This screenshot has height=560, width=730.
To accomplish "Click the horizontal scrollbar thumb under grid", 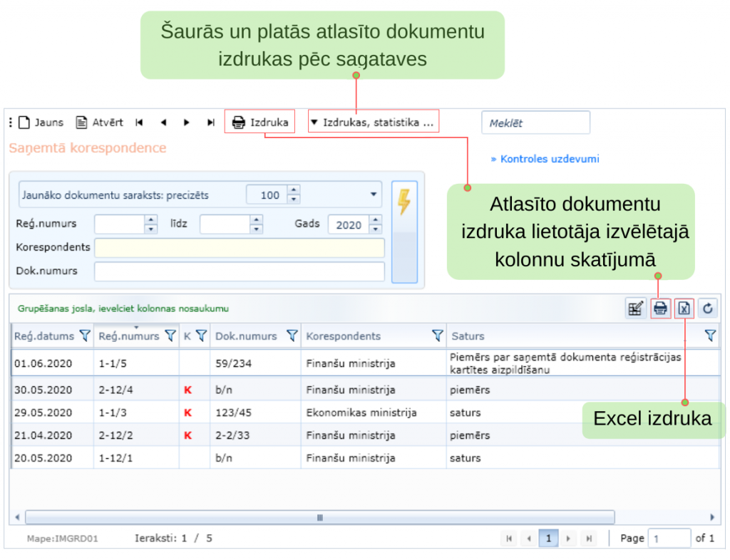I will click(x=319, y=517).
